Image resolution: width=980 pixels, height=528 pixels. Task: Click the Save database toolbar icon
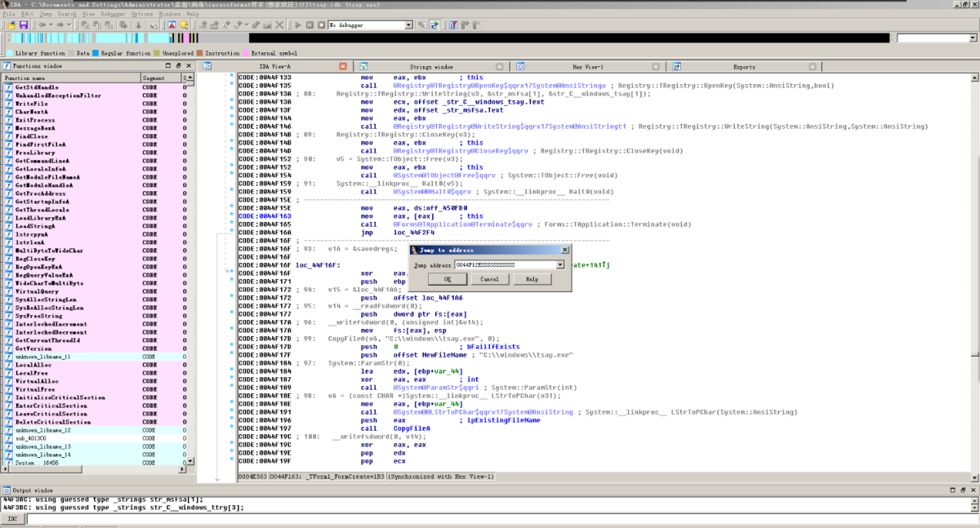pos(23,25)
